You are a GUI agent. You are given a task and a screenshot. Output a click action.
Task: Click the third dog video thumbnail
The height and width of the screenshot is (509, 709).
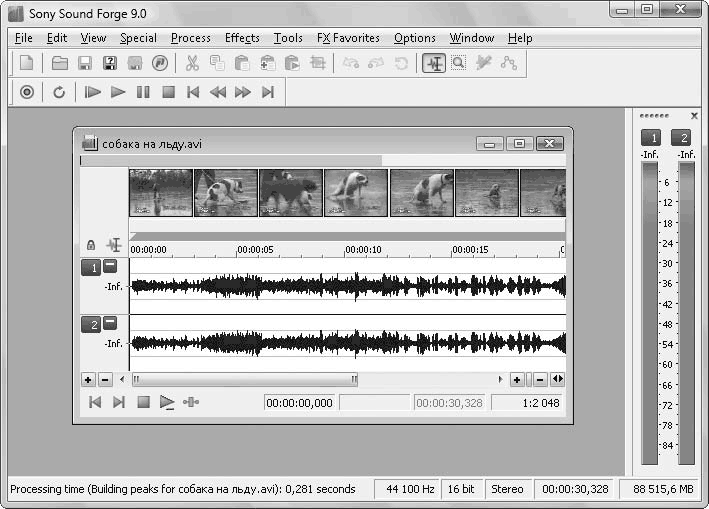[291, 192]
